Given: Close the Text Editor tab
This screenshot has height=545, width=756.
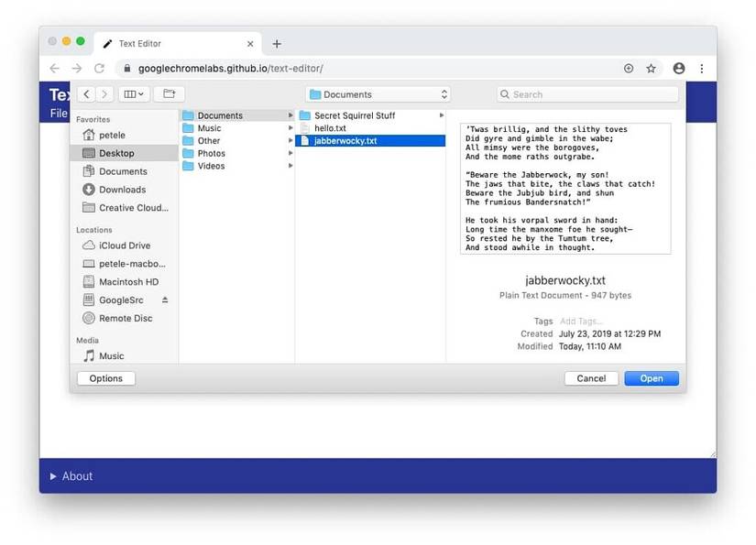Looking at the screenshot, I should [250, 44].
